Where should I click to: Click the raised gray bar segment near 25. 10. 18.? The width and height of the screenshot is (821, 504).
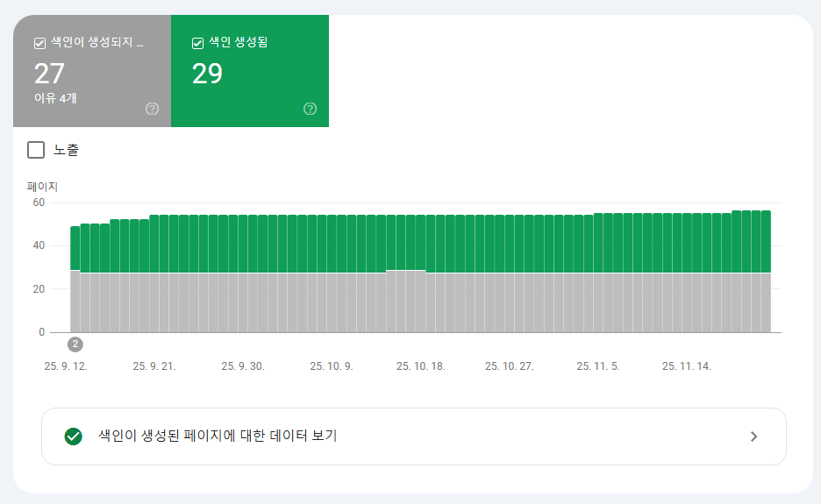click(405, 272)
